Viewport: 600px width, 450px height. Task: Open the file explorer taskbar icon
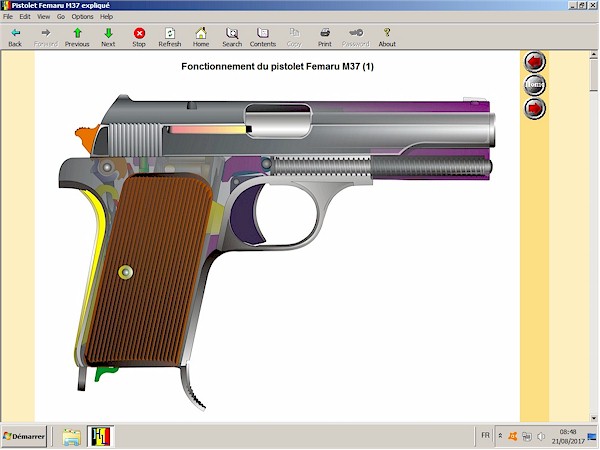(x=72, y=437)
